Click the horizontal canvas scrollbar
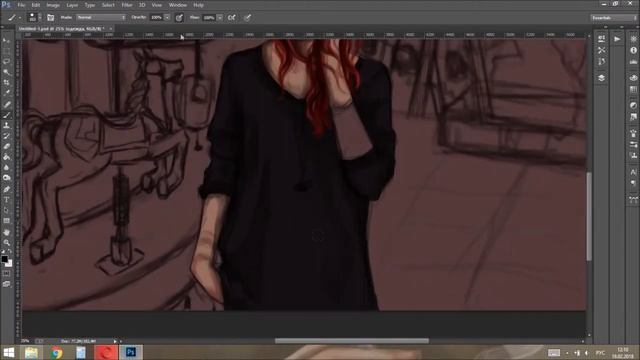The image size is (640, 360). click(352, 341)
